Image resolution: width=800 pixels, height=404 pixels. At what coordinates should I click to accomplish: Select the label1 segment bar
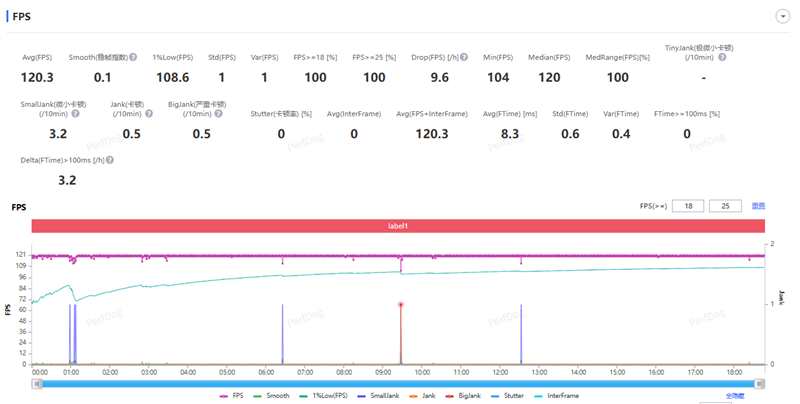click(398, 226)
